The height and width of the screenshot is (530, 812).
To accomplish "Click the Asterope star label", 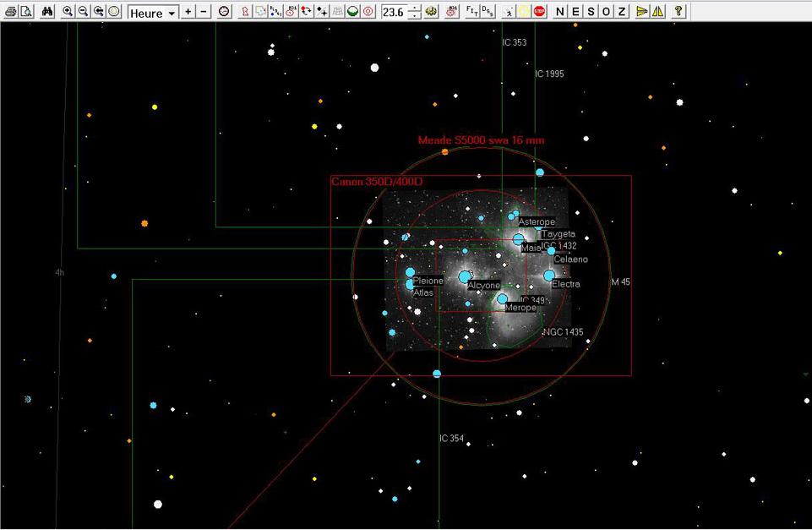I will [x=537, y=221].
